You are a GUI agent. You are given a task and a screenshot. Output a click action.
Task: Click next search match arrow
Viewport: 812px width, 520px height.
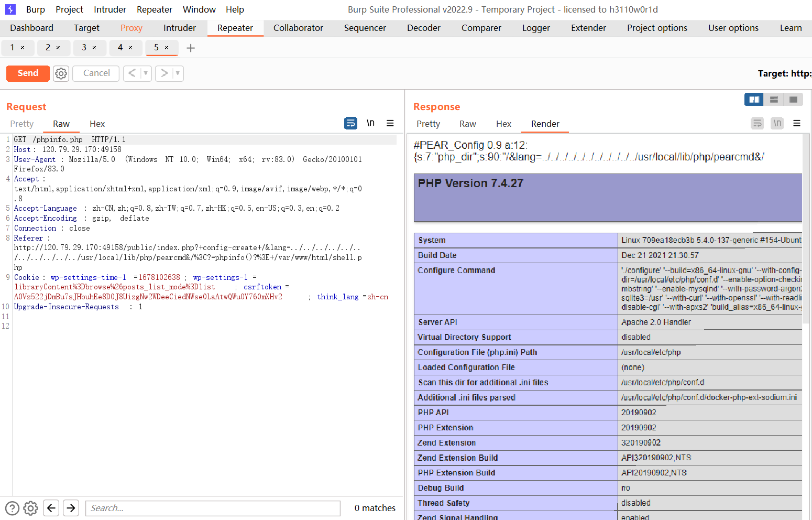(71, 508)
